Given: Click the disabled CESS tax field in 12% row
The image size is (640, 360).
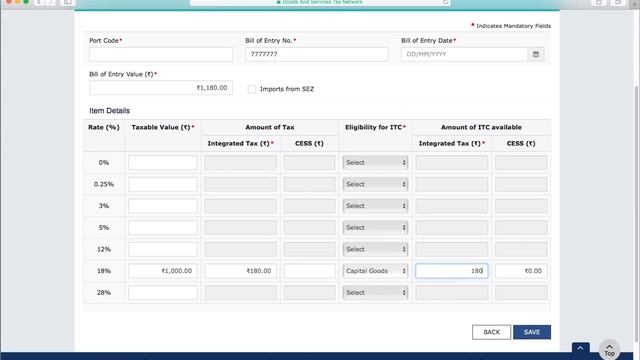Looking at the screenshot, I should [309, 249].
